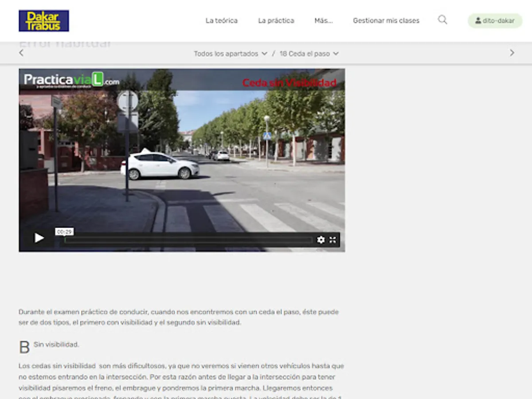Viewport: 532px width, 399px height.
Task: Go to next section with right arrow
Action: [x=512, y=53]
